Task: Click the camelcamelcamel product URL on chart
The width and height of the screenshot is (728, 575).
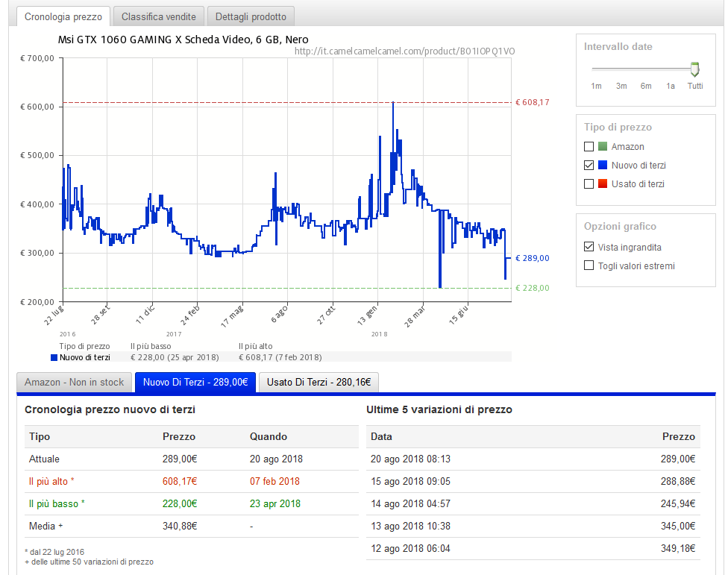Action: pos(404,51)
